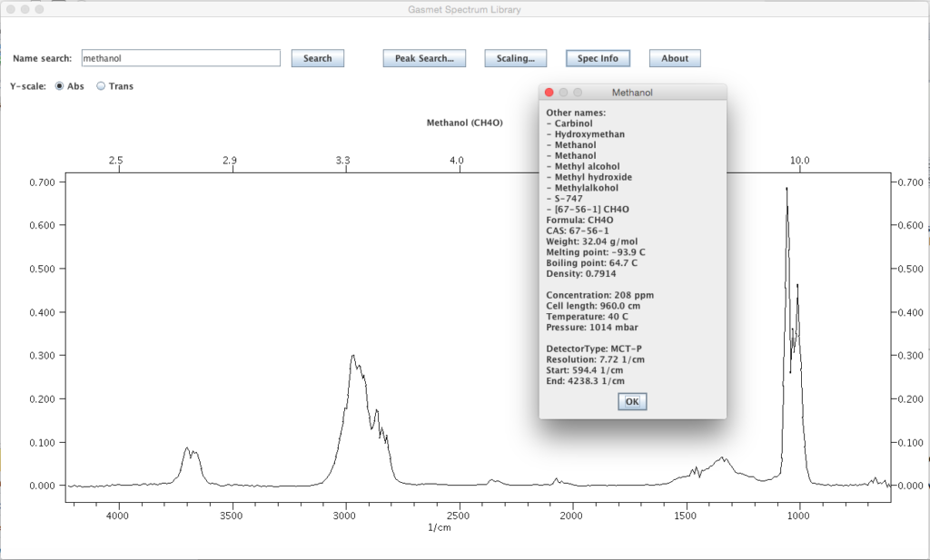Click the Name search text field
The height and width of the screenshot is (560, 930).
pos(181,58)
